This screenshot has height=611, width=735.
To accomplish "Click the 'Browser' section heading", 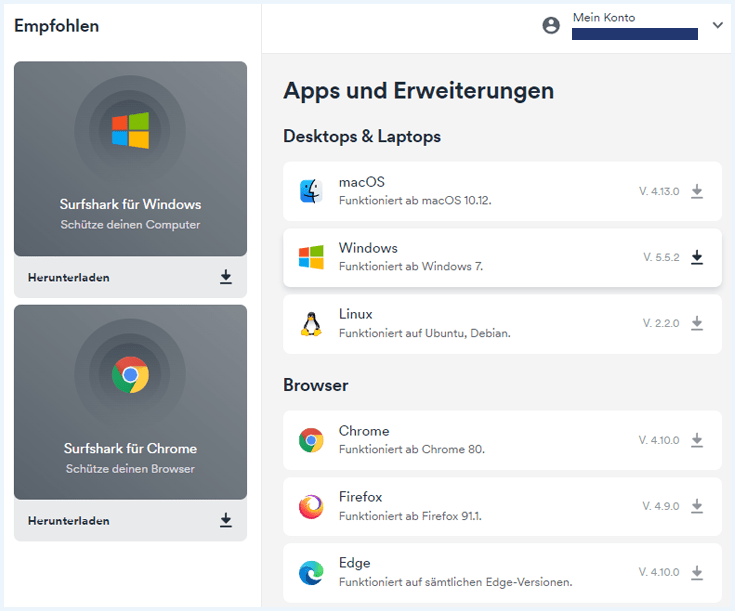I will 315,385.
